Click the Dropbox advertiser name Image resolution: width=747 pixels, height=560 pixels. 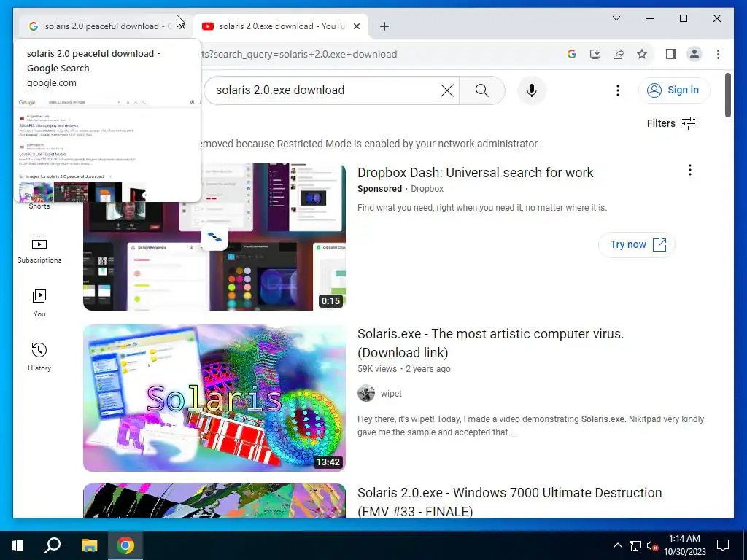pos(427,189)
